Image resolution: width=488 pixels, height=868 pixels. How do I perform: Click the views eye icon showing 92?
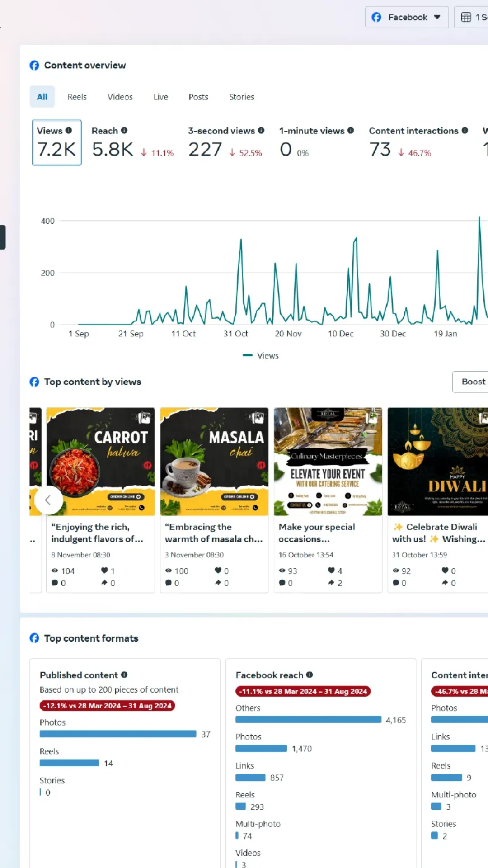tap(396, 571)
